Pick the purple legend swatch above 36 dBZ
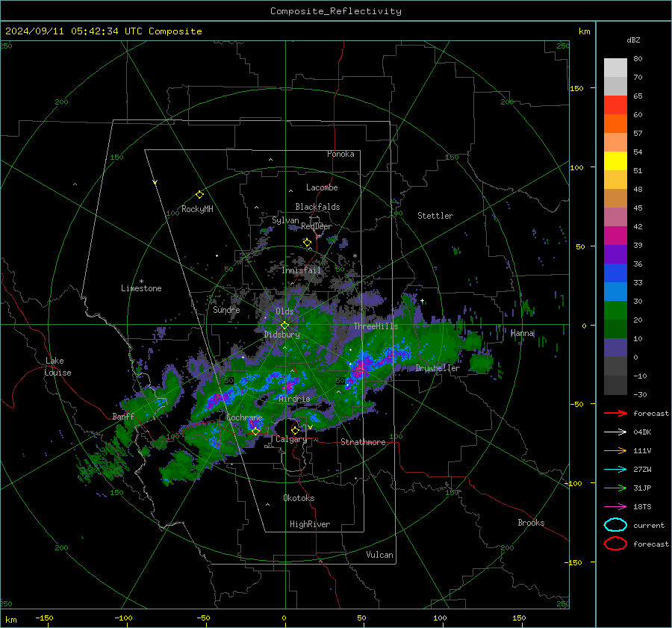 point(615,254)
